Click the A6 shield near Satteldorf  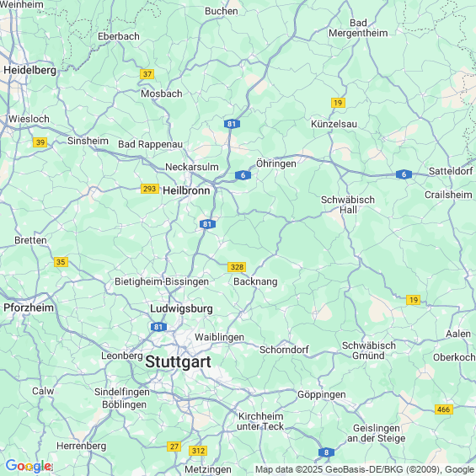coord(404,174)
